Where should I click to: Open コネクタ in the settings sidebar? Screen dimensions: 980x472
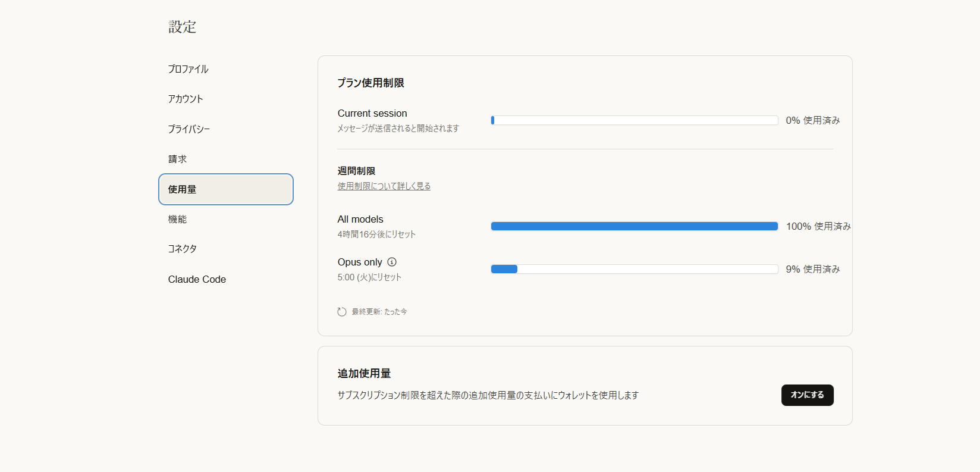(x=182, y=249)
